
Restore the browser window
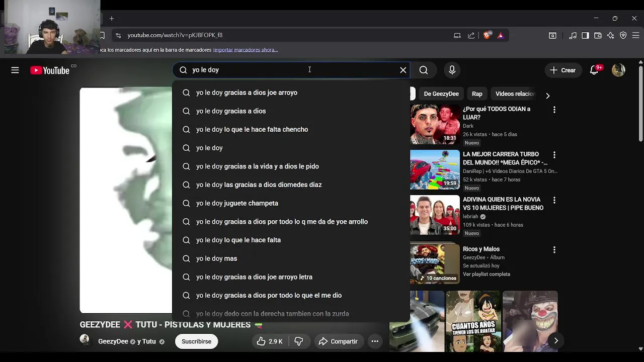[x=615, y=19]
